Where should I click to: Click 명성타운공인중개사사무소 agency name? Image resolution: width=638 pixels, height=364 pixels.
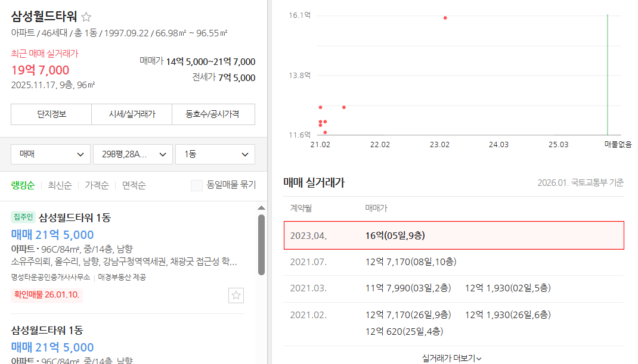(51, 277)
